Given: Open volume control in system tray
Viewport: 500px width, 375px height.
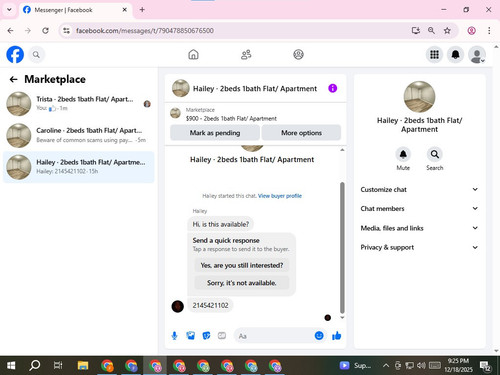Looking at the screenshot, I should pyautogui.click(x=421, y=366).
